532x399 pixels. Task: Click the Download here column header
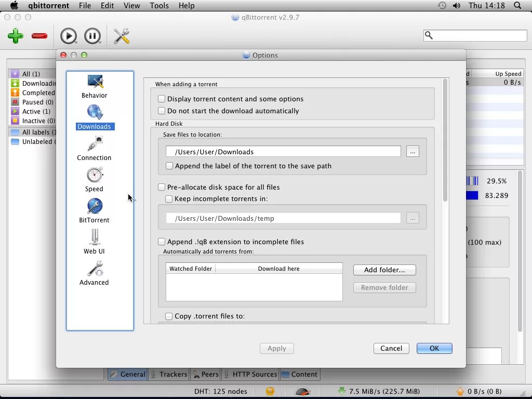(x=279, y=269)
